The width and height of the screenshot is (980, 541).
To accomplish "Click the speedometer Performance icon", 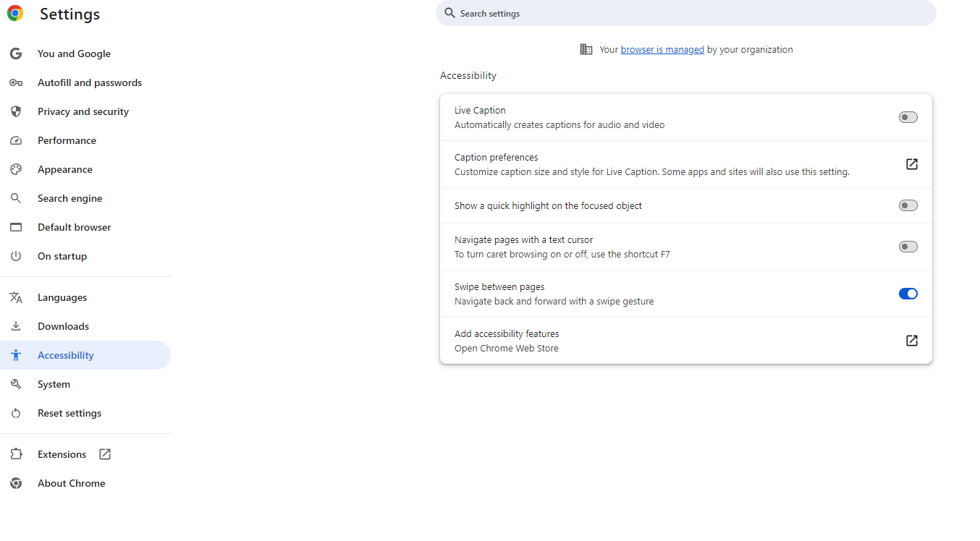I will 16,140.
